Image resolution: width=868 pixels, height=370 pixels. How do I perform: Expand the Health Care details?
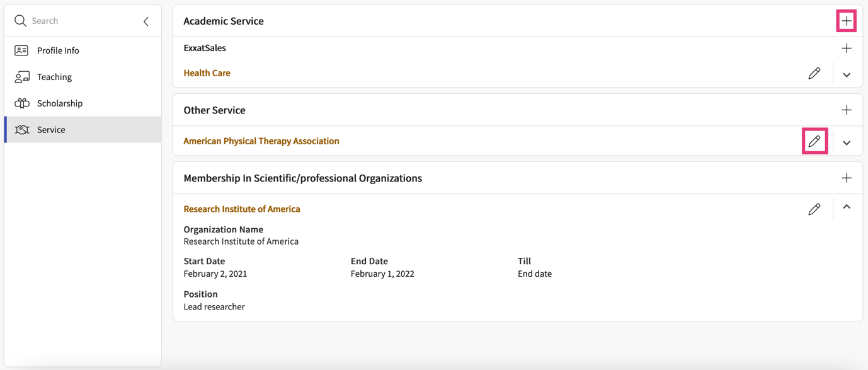[x=846, y=75]
